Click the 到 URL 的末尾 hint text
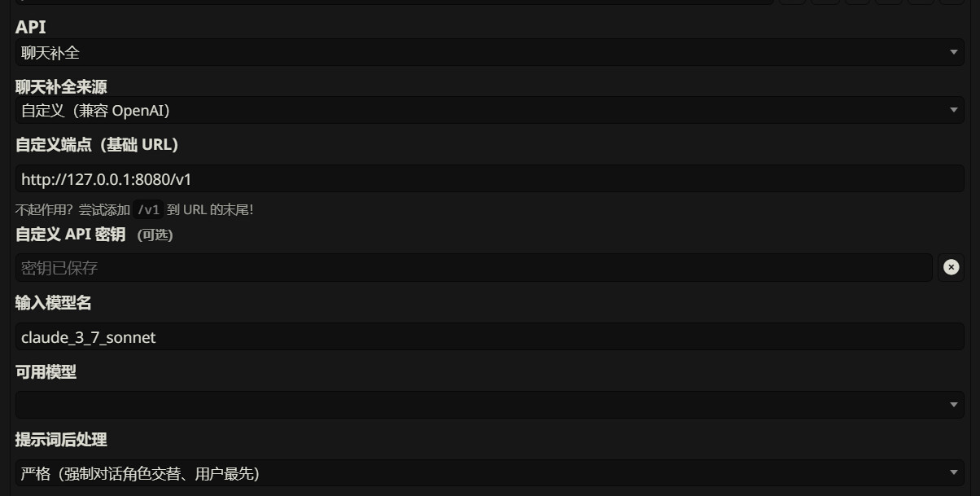 click(x=210, y=210)
